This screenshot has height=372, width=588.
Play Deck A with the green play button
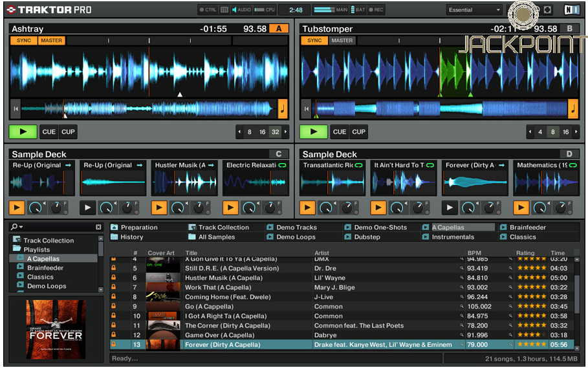(x=23, y=131)
